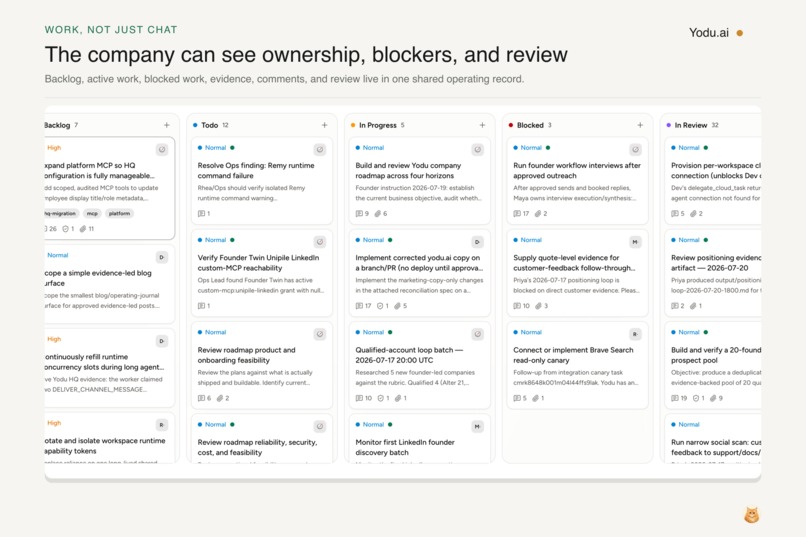Open comments icon on Supply quote-level evidence card
806x537 pixels.
(517, 306)
